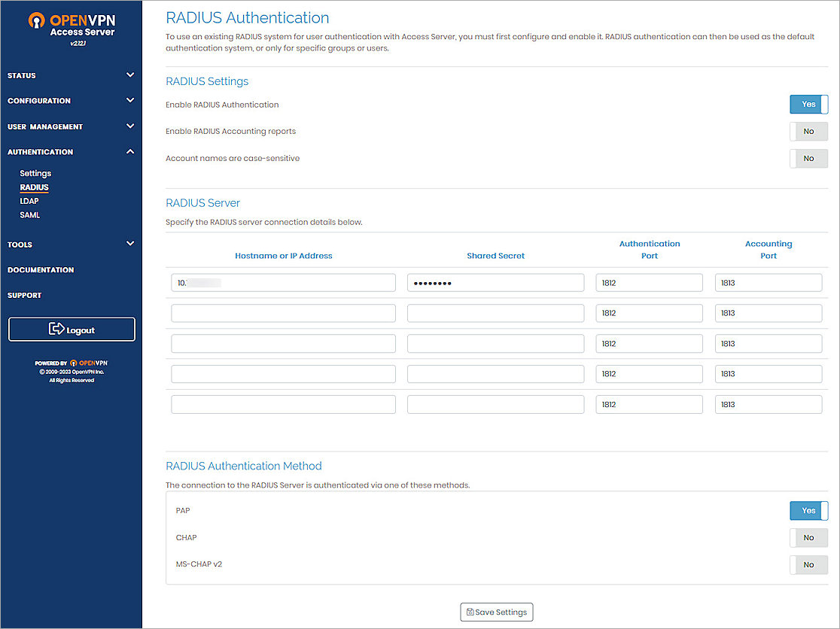Open the Documentation section
This screenshot has width=840, height=629.
40,269
